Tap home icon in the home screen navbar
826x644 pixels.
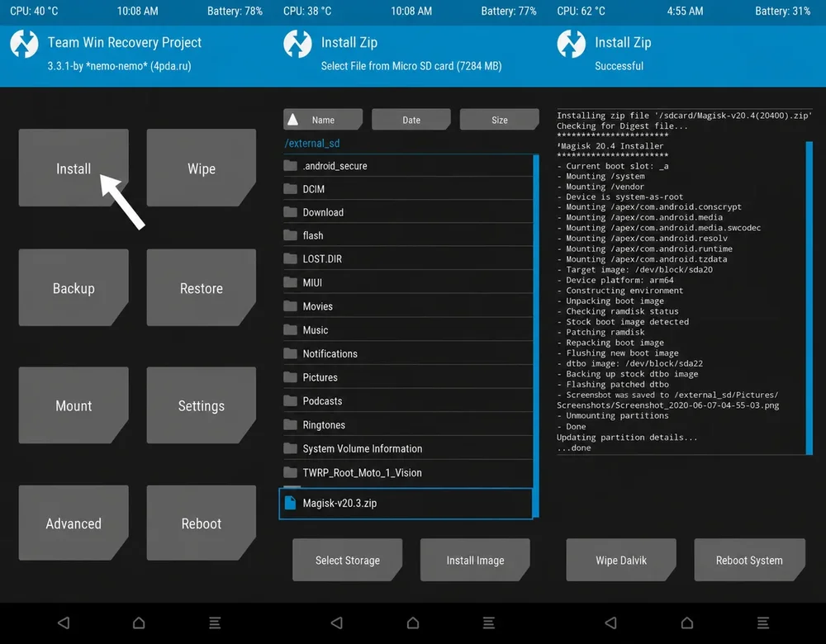[x=139, y=623]
